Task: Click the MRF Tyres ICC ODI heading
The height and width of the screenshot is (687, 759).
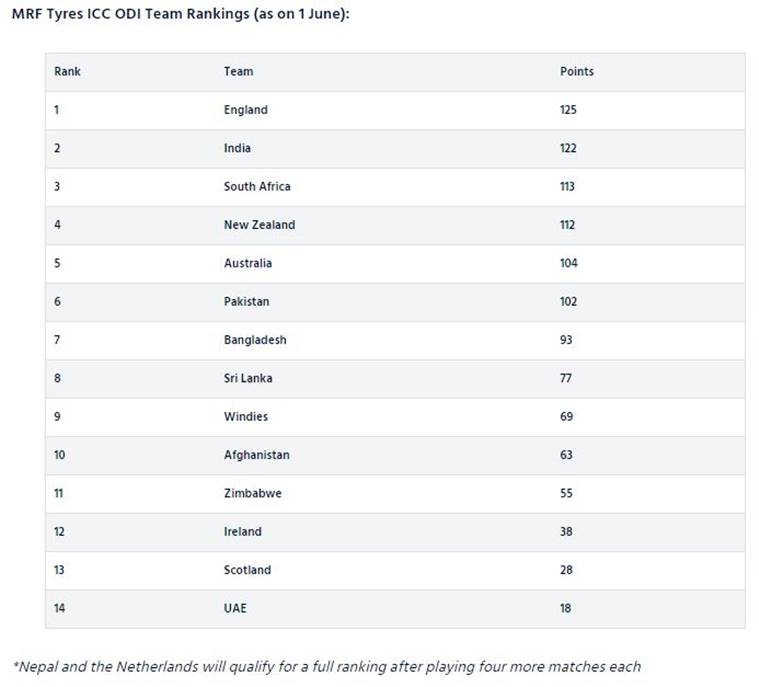Action: tap(181, 14)
